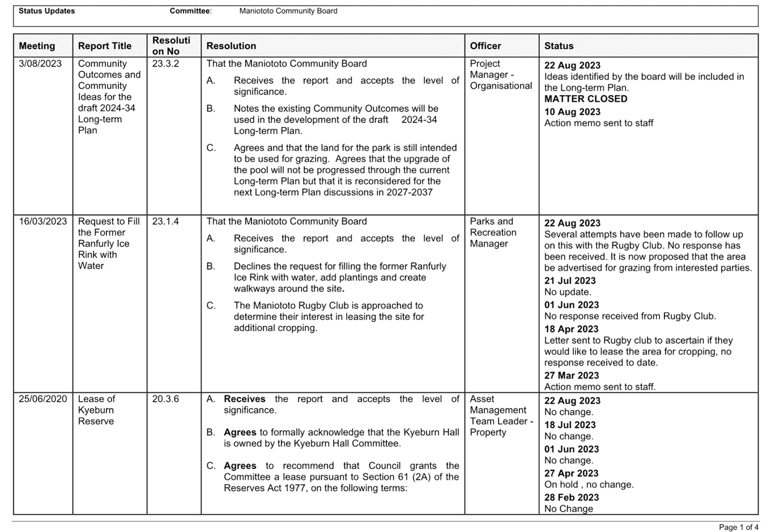The width and height of the screenshot is (771, 532).
Task: Click the Lease of Kyeburn Reserve title
Action: 96,410
